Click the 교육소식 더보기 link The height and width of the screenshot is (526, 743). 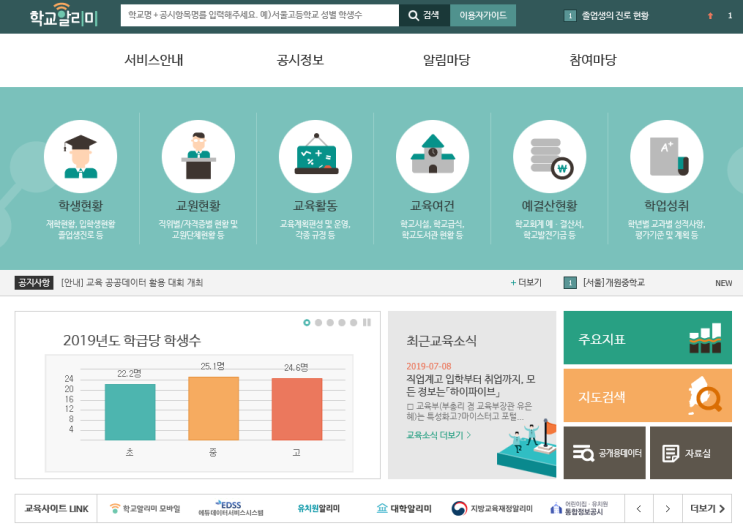click(438, 435)
